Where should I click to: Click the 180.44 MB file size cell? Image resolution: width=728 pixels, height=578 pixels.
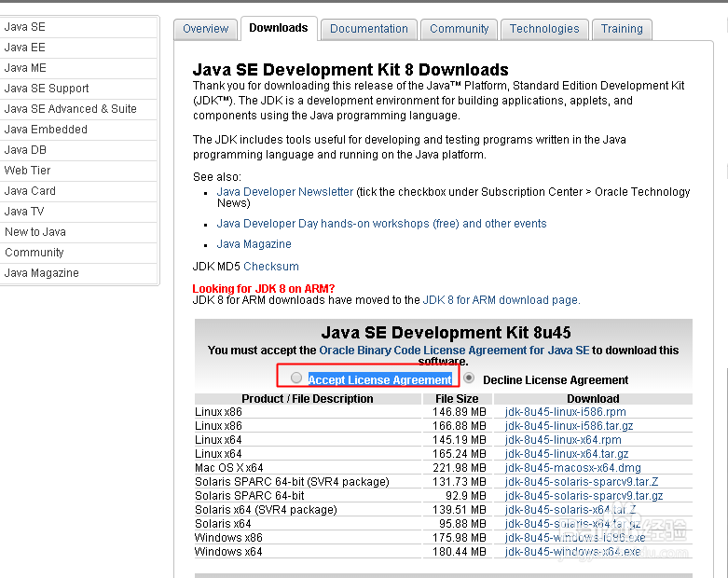[460, 551]
